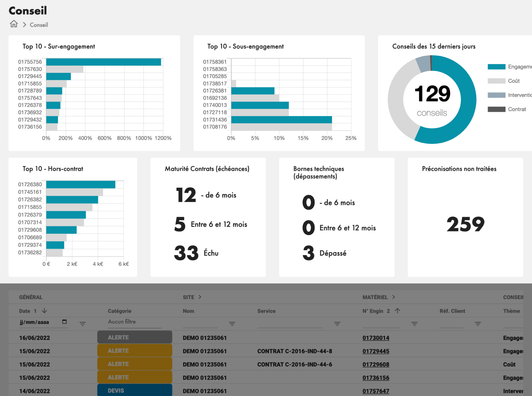532x396 pixels.
Task: Click the 5 'Entre 6 et 12 mois' count
Action: click(x=180, y=224)
